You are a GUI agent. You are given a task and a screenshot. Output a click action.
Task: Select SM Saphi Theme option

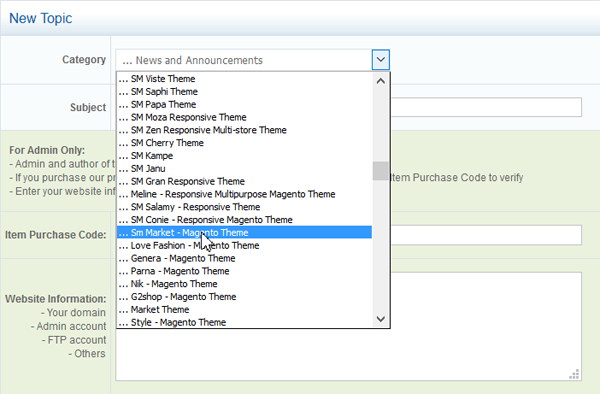point(244,91)
